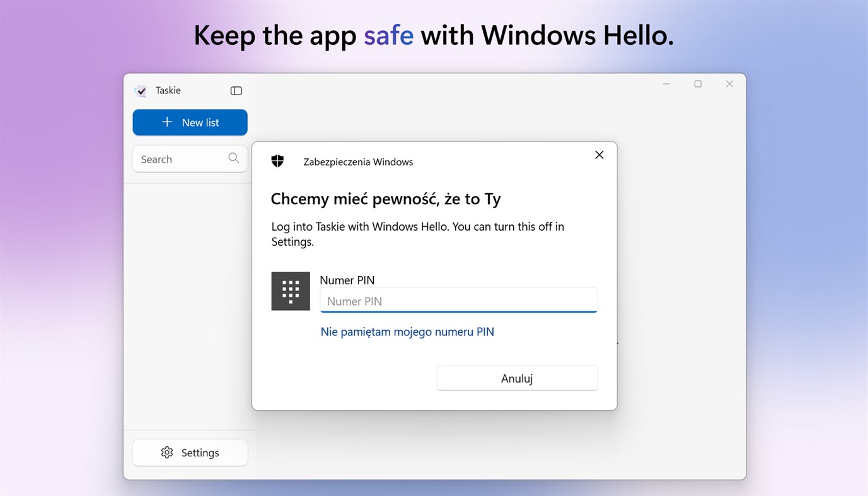Click the minimize icon on the Taskie window
This screenshot has width=868, height=496.
tap(666, 83)
